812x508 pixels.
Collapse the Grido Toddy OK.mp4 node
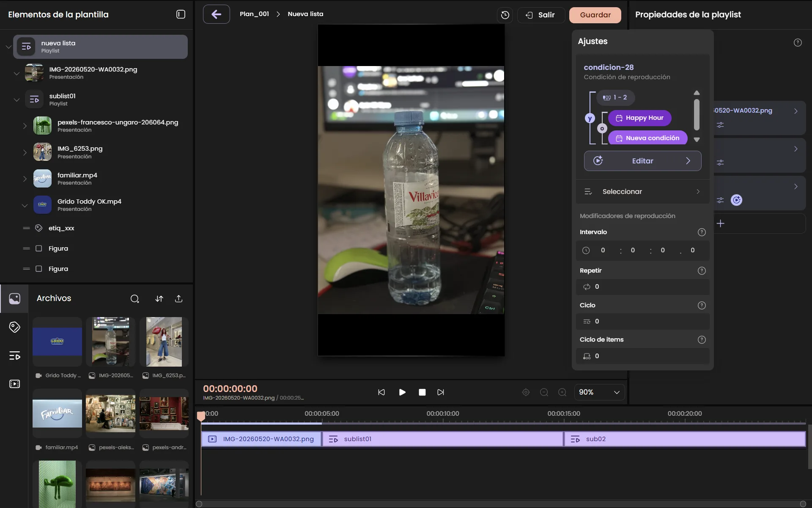pyautogui.click(x=25, y=205)
